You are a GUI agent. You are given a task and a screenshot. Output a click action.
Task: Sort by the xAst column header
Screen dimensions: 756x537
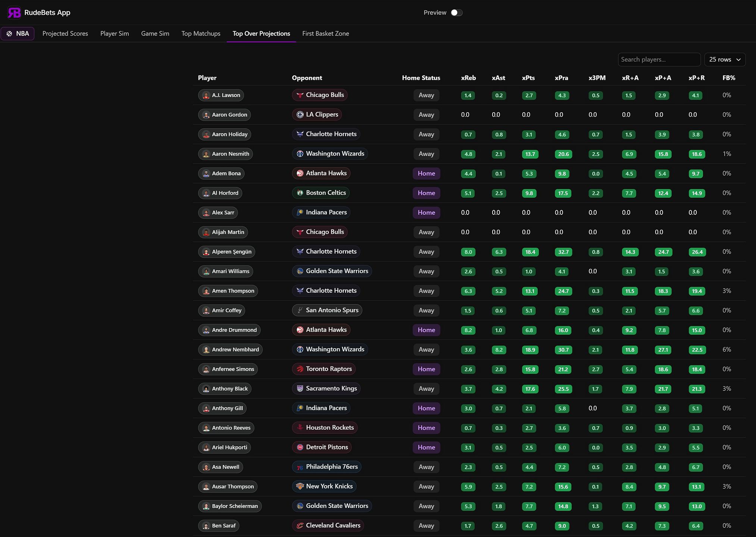click(499, 78)
